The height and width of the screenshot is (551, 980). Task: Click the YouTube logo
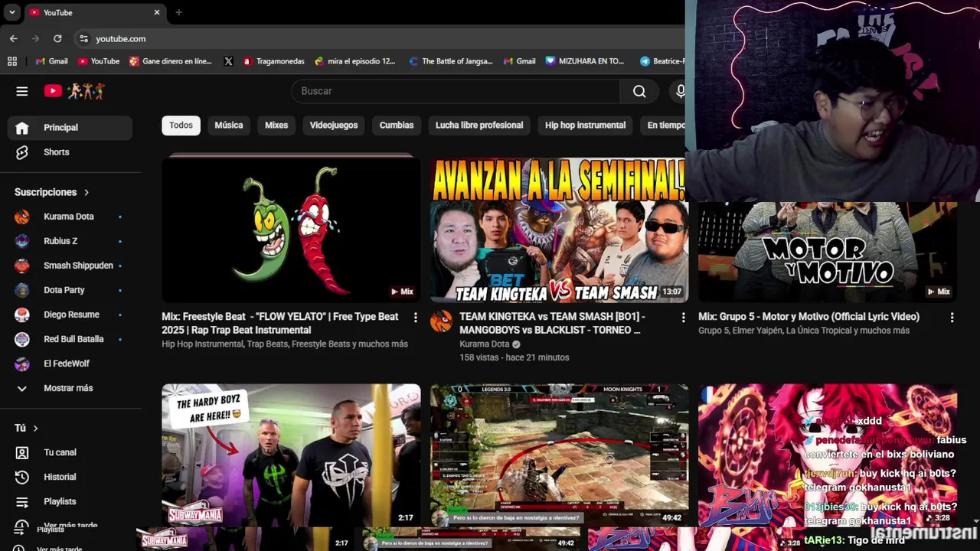pos(74,91)
